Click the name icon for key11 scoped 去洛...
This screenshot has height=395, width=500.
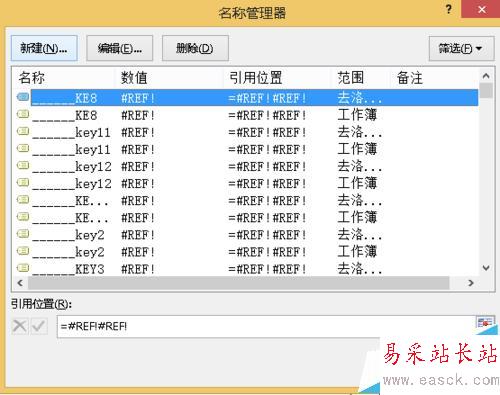tap(23, 131)
